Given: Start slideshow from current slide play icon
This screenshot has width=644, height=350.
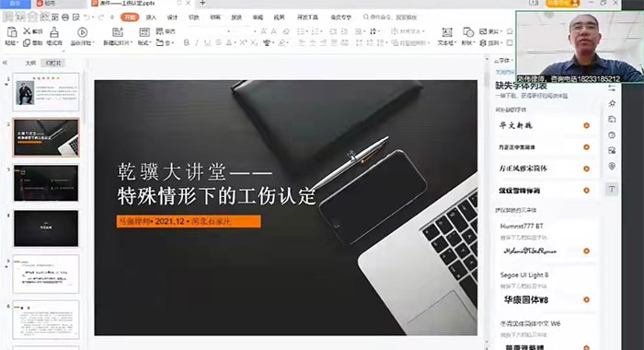Looking at the screenshot, I should (x=82, y=32).
